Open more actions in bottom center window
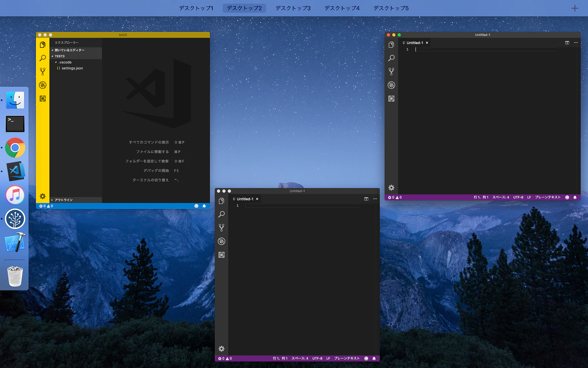 pos(375,199)
